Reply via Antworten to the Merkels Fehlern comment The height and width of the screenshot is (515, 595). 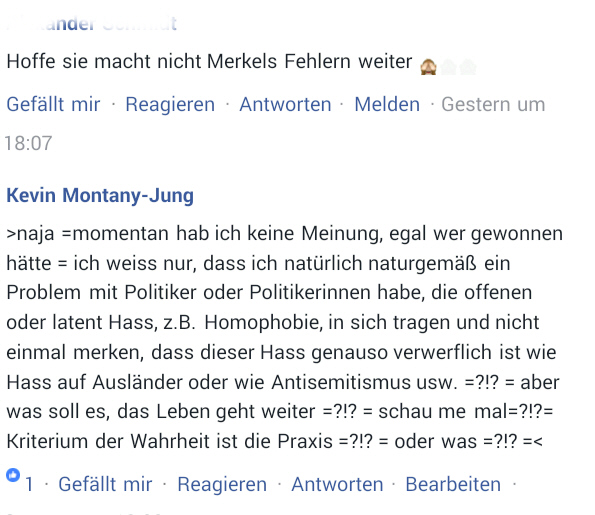point(285,104)
